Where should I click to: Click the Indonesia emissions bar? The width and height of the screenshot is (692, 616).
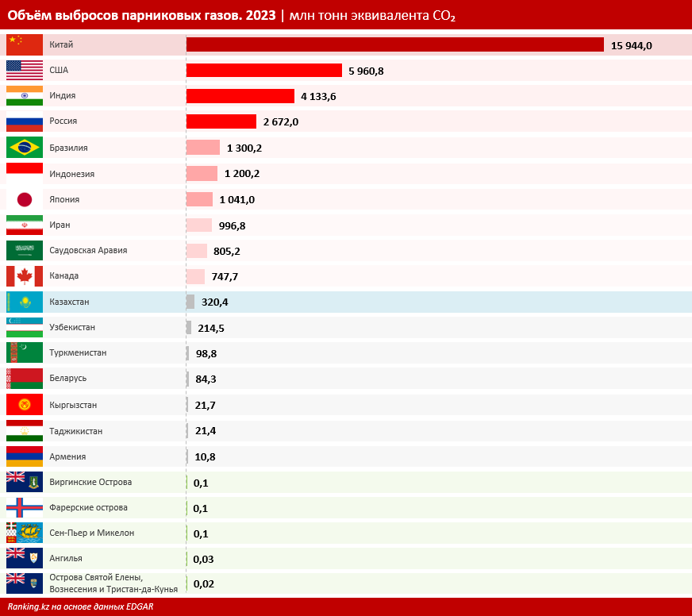[202, 174]
